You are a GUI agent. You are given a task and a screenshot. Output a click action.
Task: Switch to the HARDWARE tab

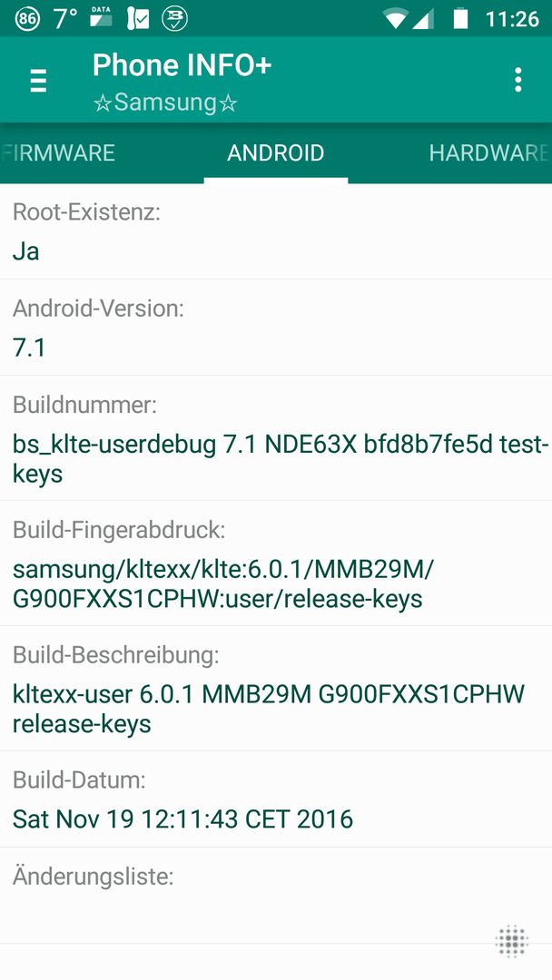tap(488, 153)
